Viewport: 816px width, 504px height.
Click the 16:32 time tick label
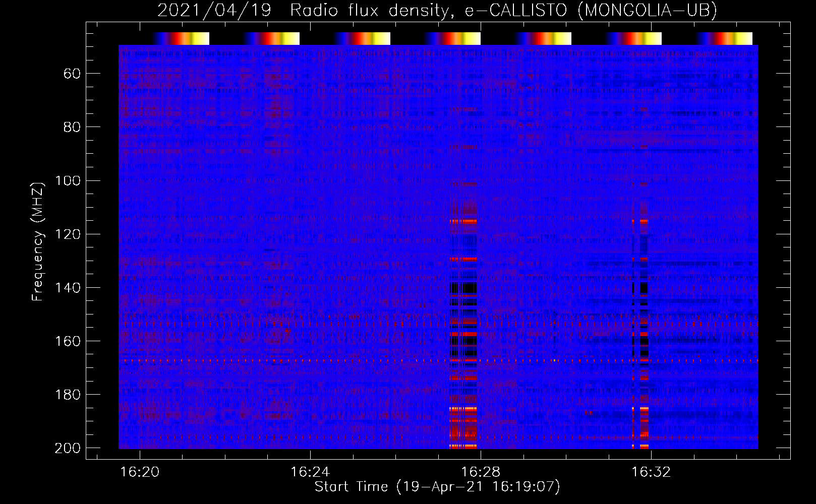point(652,472)
